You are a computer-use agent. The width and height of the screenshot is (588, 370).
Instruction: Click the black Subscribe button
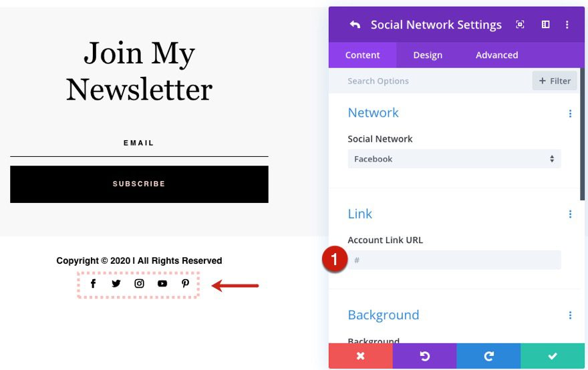tap(139, 184)
